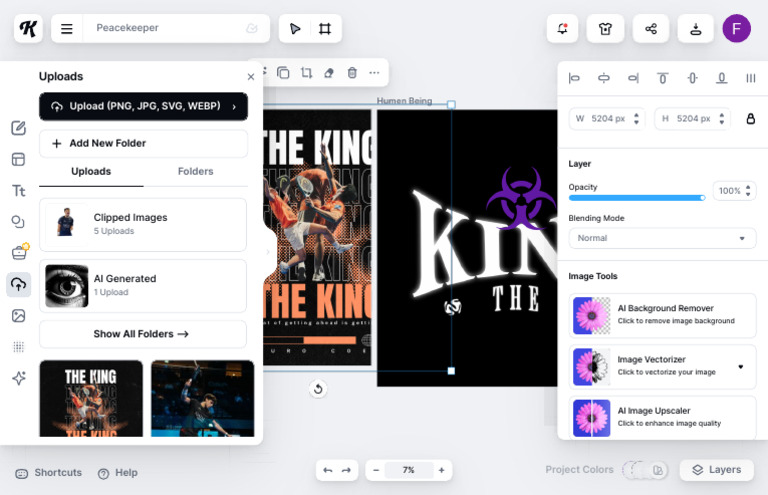This screenshot has height=495, width=768.
Task: Open the user profile avatar F
Action: (736, 28)
